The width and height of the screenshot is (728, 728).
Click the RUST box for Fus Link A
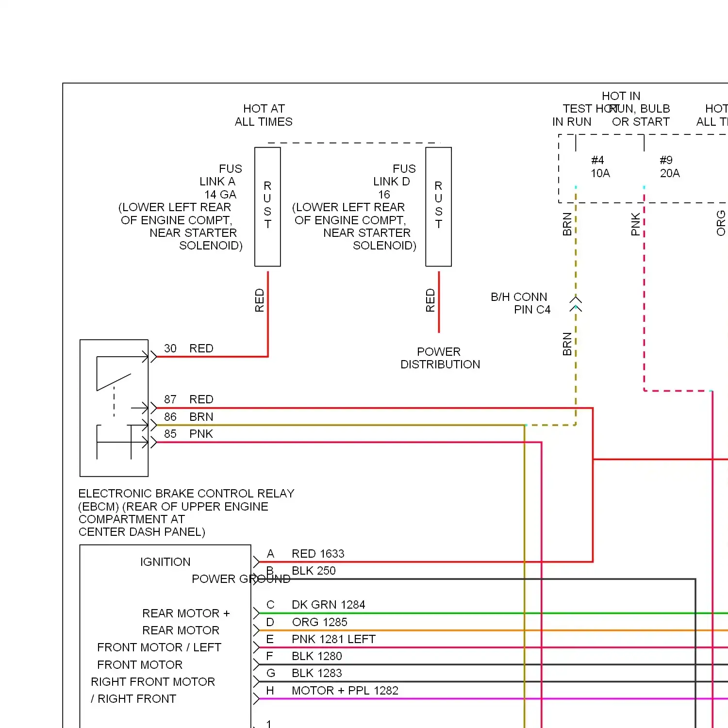(x=267, y=207)
